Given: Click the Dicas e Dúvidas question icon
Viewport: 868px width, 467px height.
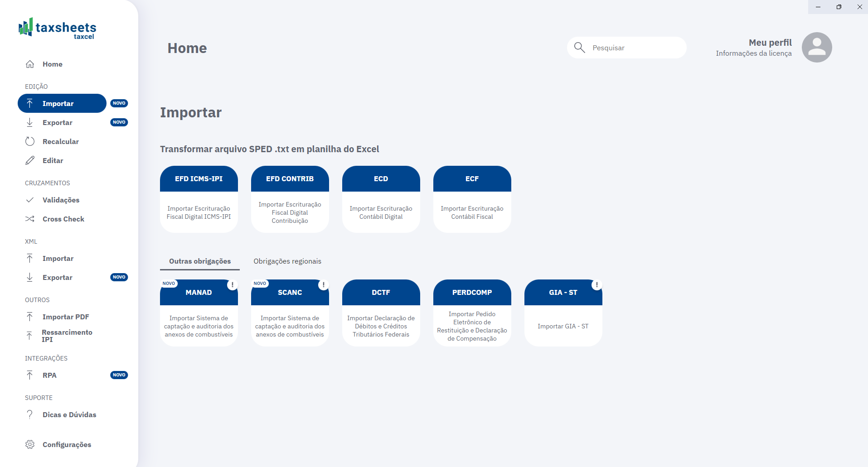Looking at the screenshot, I should pyautogui.click(x=30, y=414).
